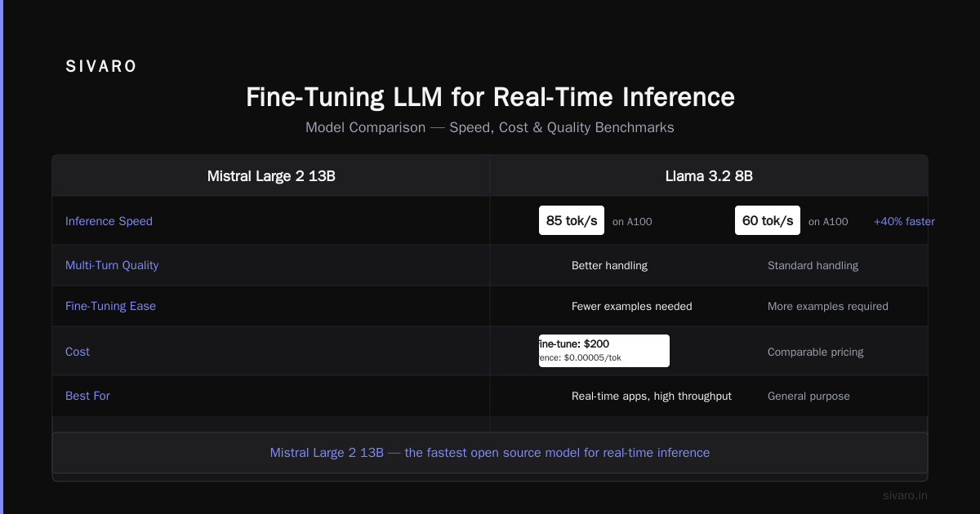Select the 'General purpose' cell
The image size is (980, 514).
click(808, 396)
